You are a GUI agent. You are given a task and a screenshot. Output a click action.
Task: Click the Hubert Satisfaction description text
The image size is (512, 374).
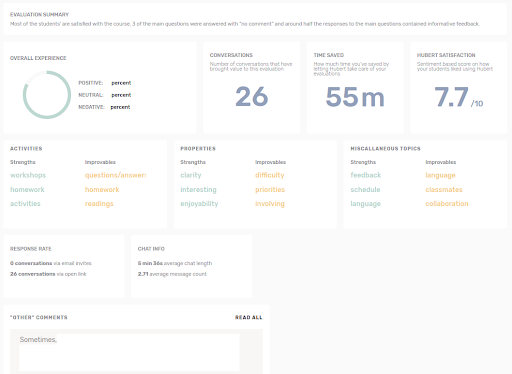[x=455, y=66]
